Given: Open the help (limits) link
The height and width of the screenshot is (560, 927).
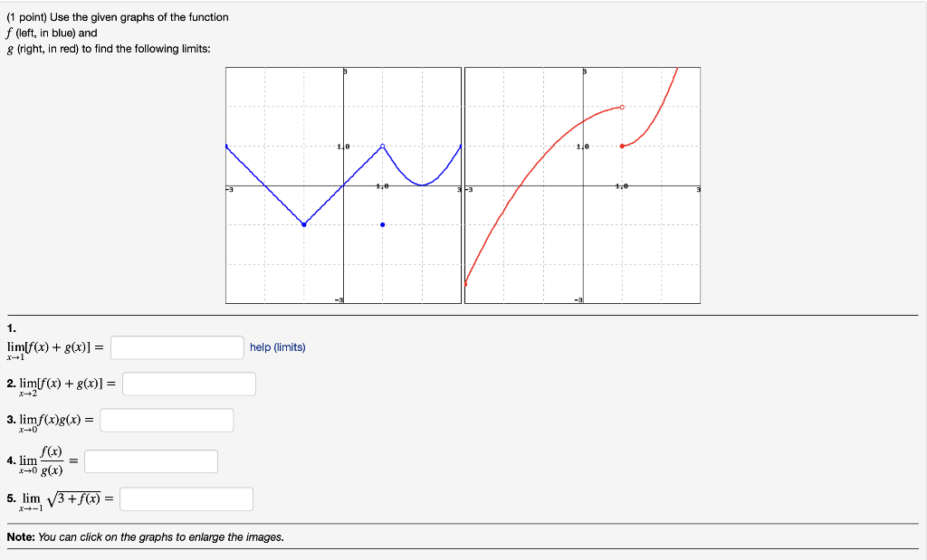Looking at the screenshot, I should click(x=277, y=346).
